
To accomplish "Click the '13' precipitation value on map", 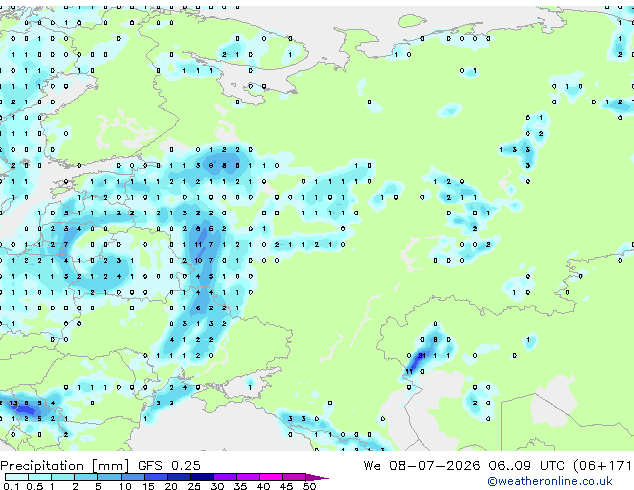I will [x=13, y=403].
